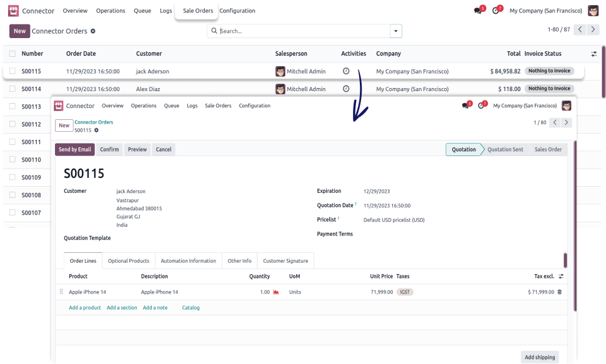This screenshot has width=606, height=364.
Task: Go to the next record in the form
Action: point(566,122)
